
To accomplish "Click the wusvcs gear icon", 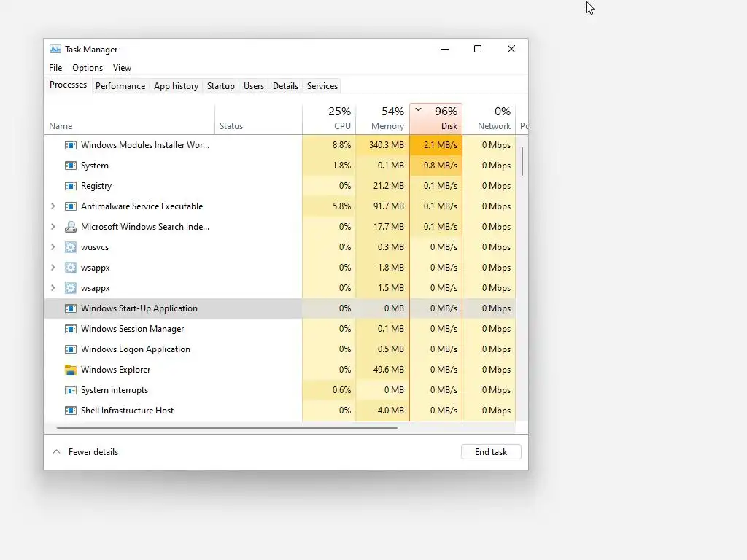I will pyautogui.click(x=71, y=247).
